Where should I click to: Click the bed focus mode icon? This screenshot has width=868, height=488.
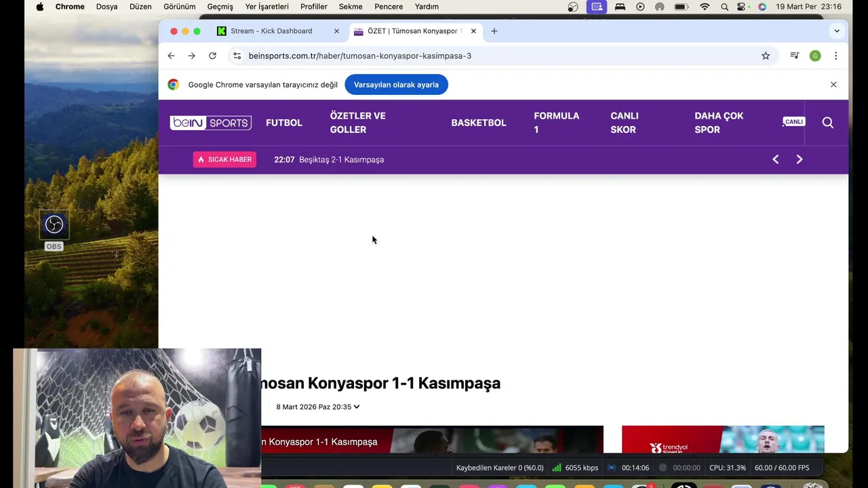point(620,7)
